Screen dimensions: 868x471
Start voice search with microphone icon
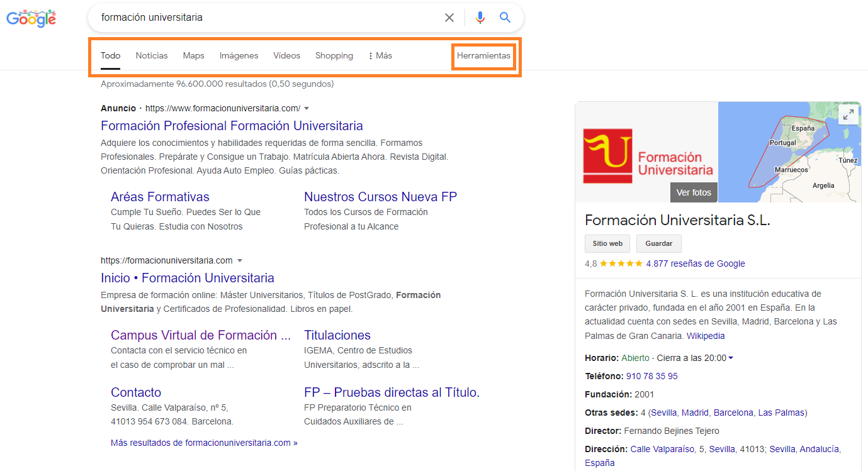coord(480,18)
